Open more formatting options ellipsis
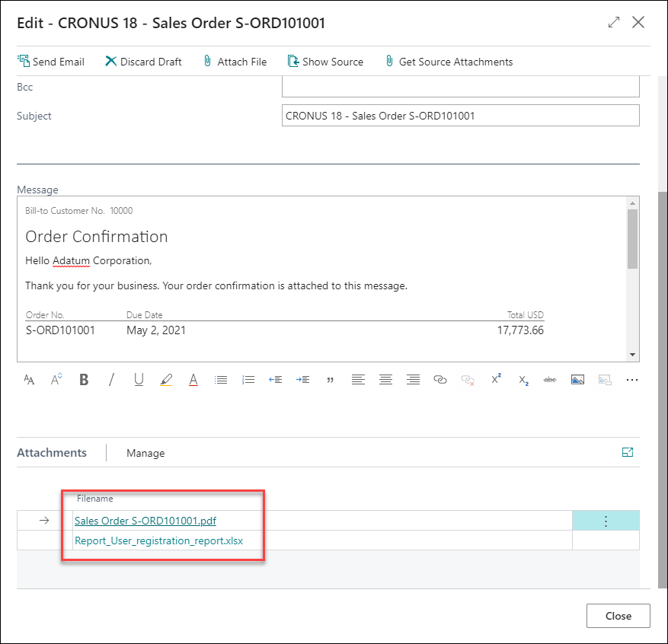Viewport: 668px width, 644px height. point(632,380)
